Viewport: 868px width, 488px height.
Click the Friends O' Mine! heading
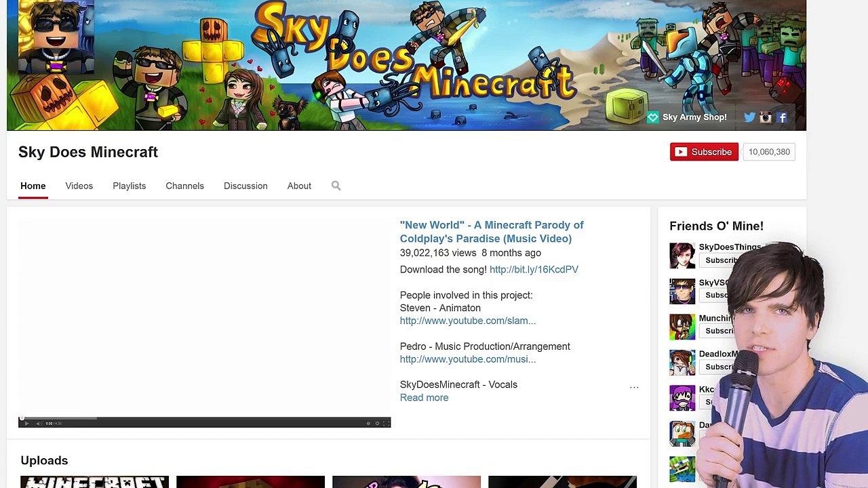[716, 226]
